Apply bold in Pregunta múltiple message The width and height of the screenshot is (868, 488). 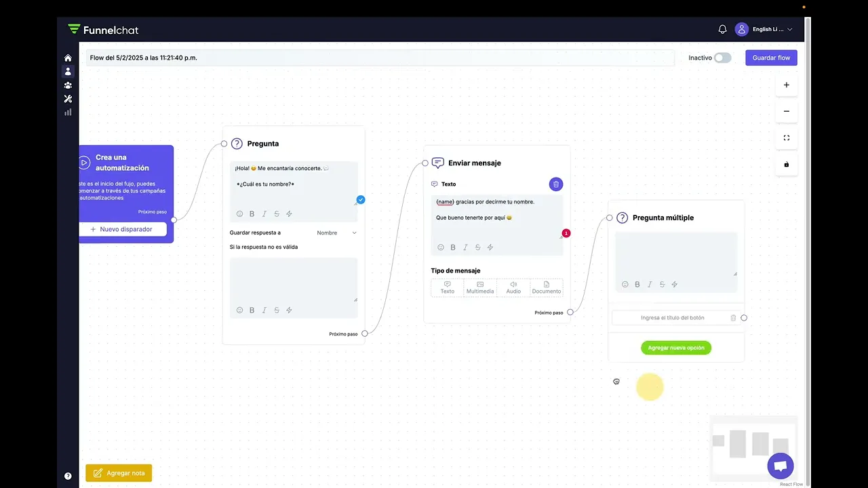click(x=637, y=284)
